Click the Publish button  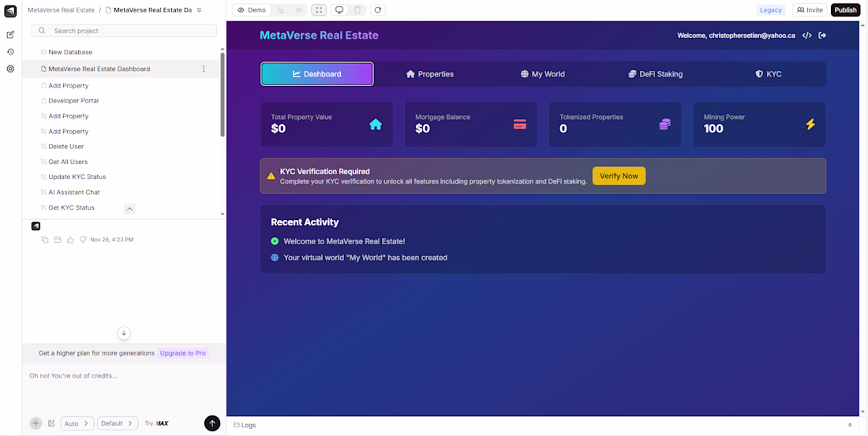(845, 10)
